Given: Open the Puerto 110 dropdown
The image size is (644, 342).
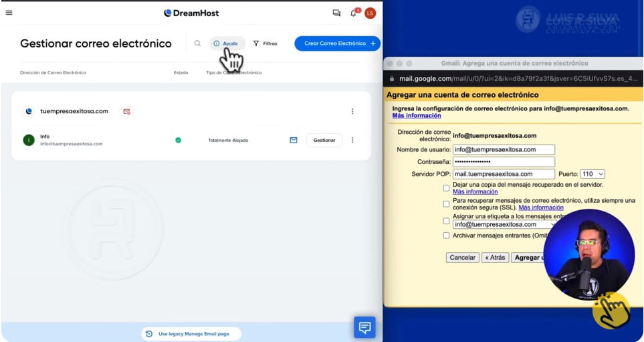Looking at the screenshot, I should pyautogui.click(x=593, y=174).
